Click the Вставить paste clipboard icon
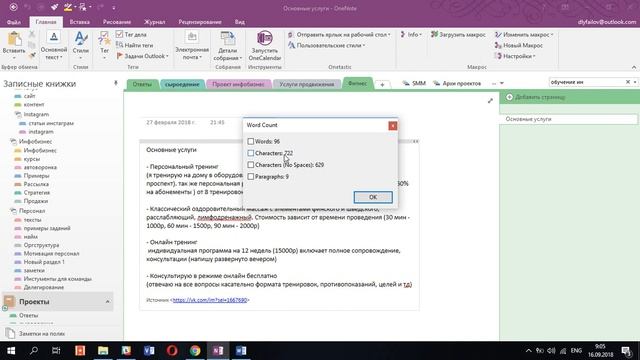Screen dimensions: 640x360 click(x=14, y=39)
